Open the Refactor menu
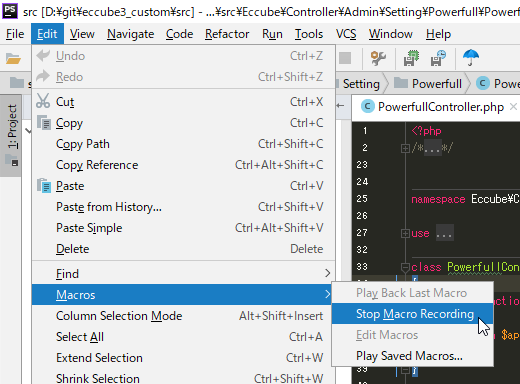The image size is (520, 384). [227, 34]
